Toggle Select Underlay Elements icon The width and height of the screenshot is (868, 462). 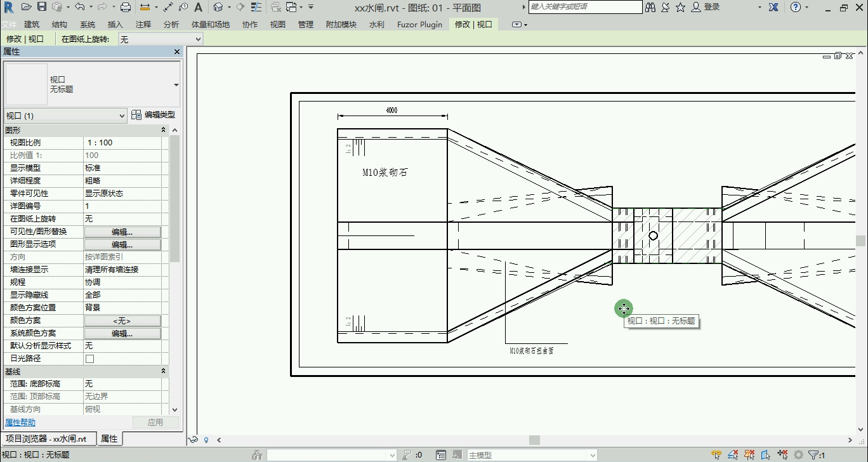733,455
